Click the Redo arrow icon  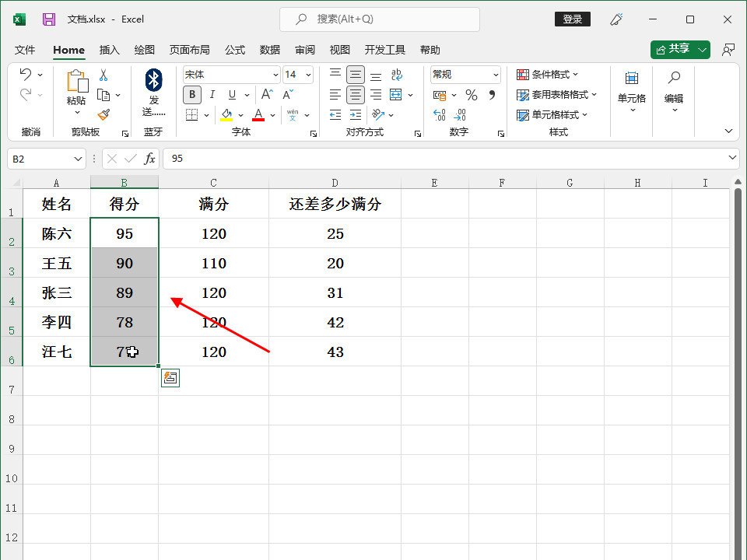26,95
